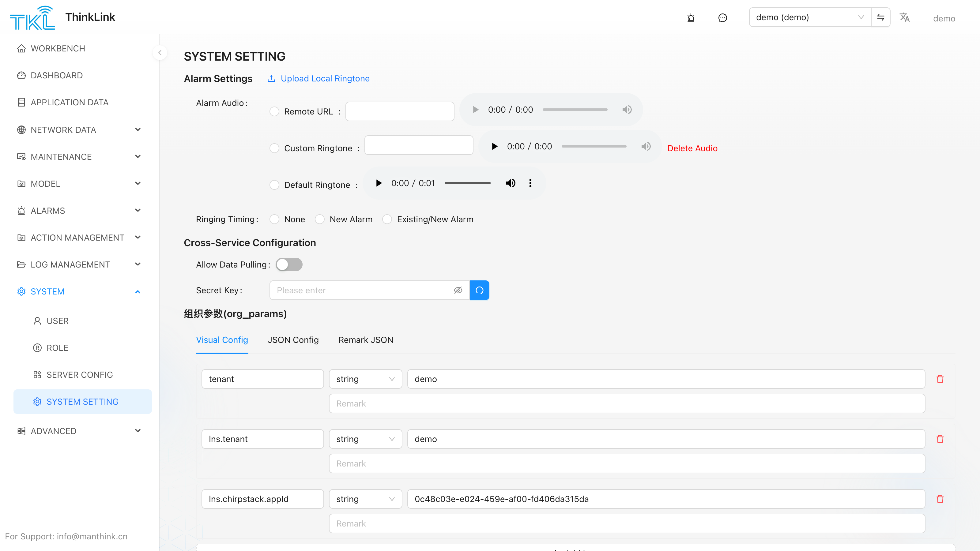Regenerate the Secret Key with refresh button
This screenshot has width=980, height=551.
tap(479, 290)
